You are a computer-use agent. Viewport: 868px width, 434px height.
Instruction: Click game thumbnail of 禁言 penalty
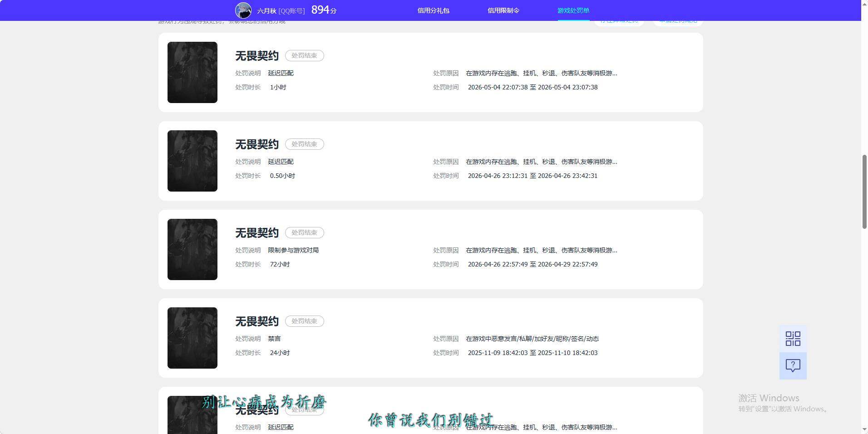point(192,338)
